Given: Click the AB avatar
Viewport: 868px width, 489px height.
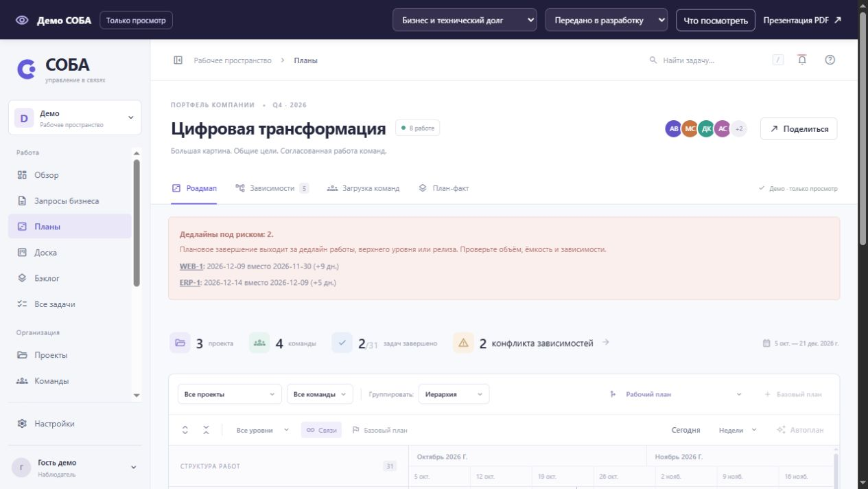Looking at the screenshot, I should (673, 129).
